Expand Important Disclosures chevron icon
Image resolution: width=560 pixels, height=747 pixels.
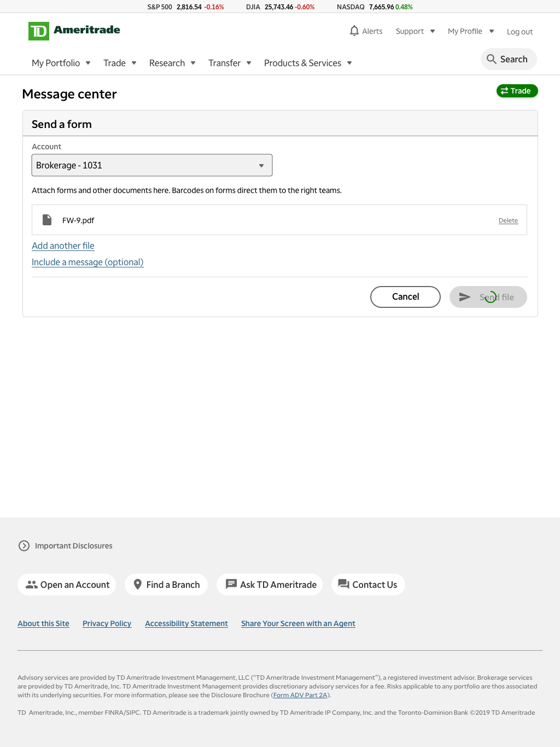pos(24,546)
